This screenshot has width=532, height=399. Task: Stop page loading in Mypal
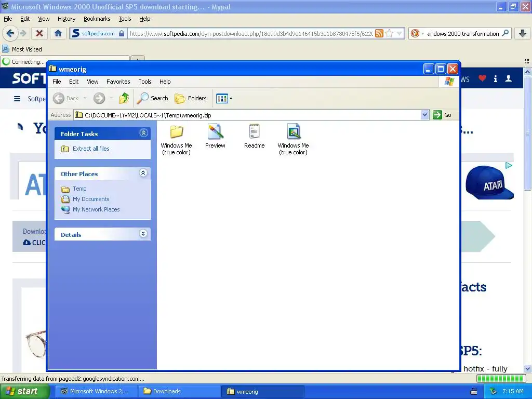39,33
